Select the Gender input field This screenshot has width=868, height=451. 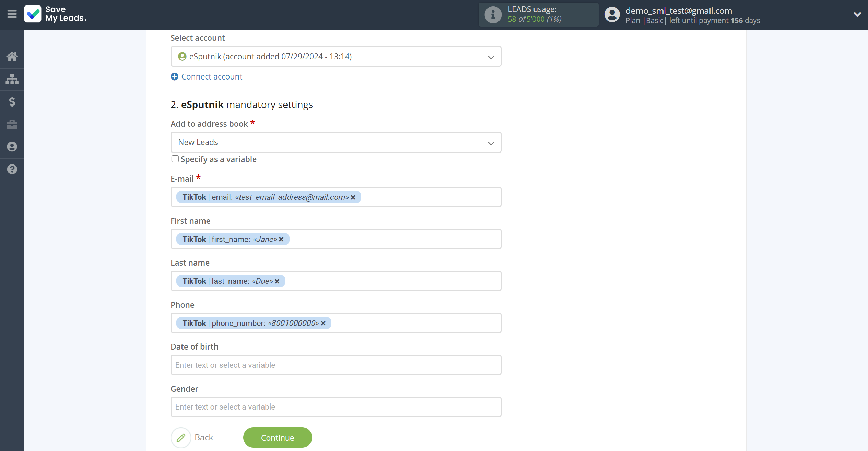(x=337, y=407)
